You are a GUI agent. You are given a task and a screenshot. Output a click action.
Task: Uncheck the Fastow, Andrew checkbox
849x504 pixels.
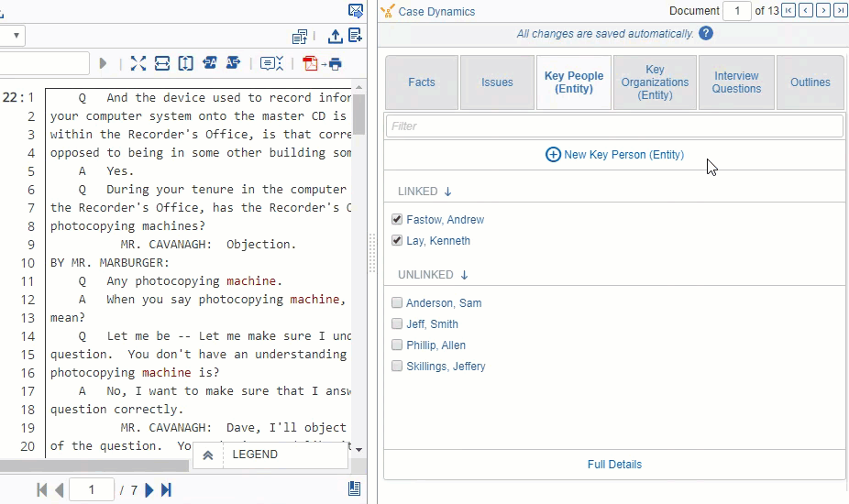click(x=397, y=220)
